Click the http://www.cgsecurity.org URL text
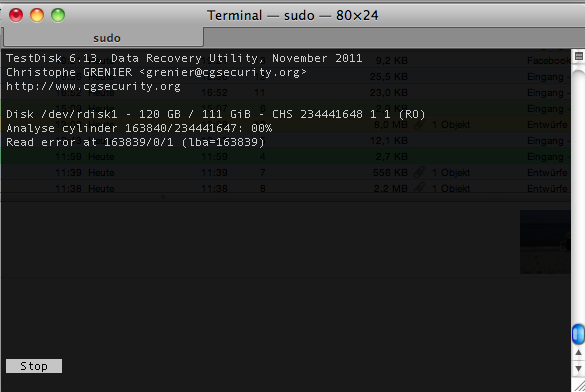Viewport: 585px width, 392px height. point(93,86)
